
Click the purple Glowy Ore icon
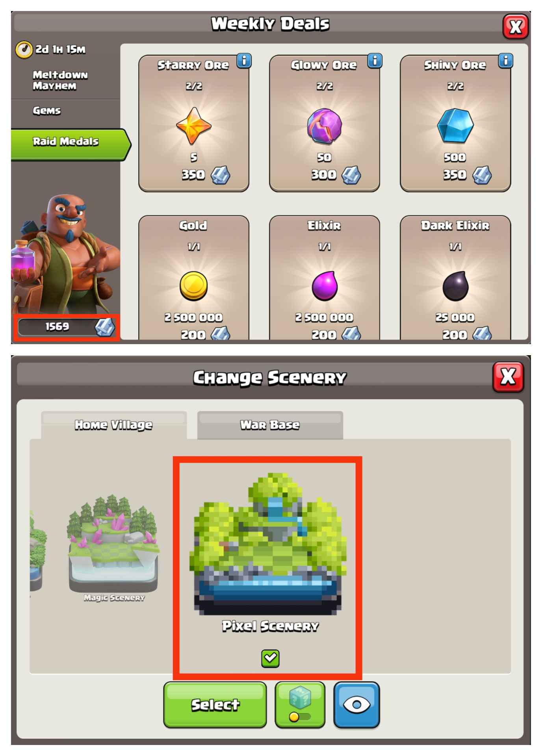[x=324, y=126]
